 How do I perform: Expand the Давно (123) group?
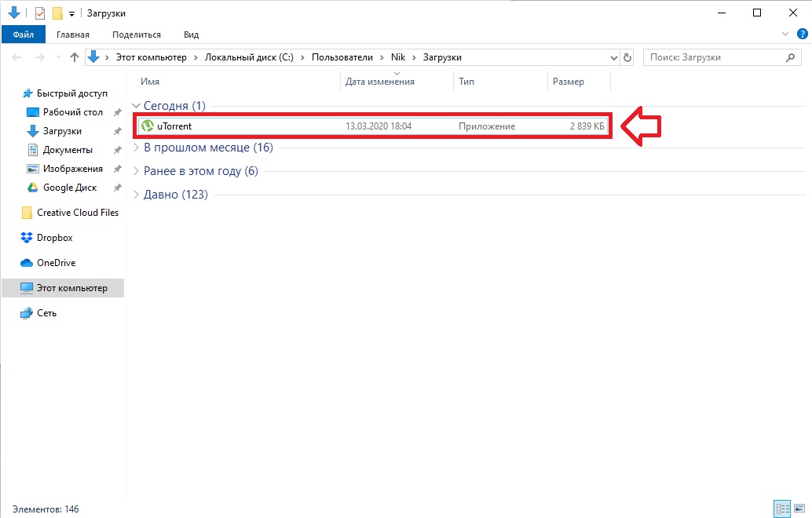coord(136,195)
